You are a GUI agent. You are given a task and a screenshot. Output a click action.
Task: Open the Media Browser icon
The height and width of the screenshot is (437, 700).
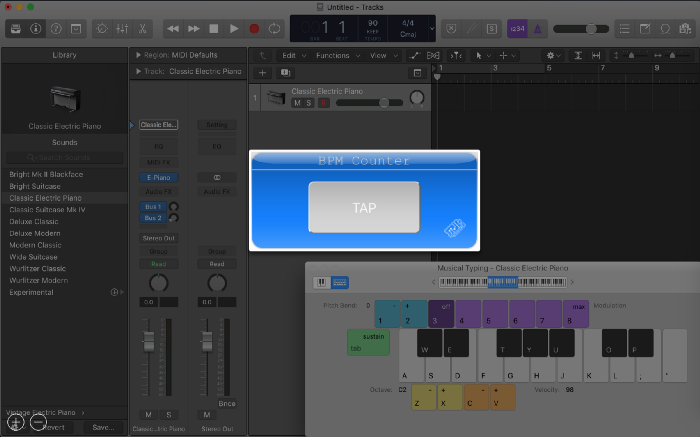click(x=685, y=29)
